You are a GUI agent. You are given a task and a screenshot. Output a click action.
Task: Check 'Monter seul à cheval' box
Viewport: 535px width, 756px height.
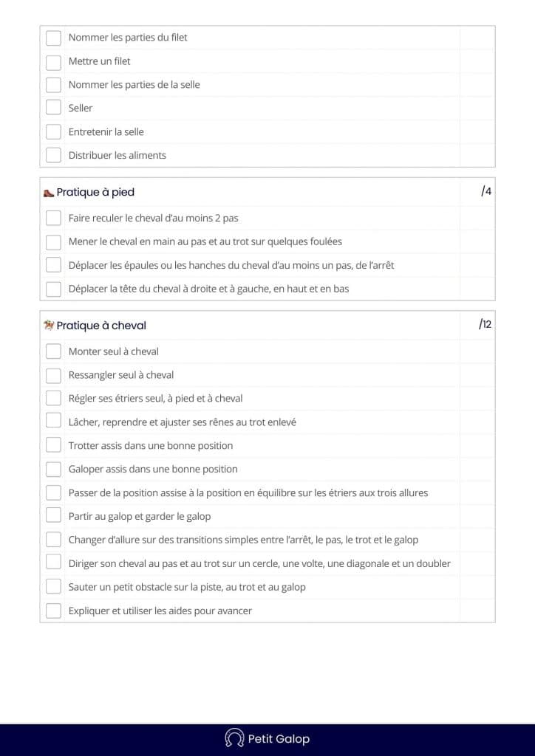coord(53,351)
